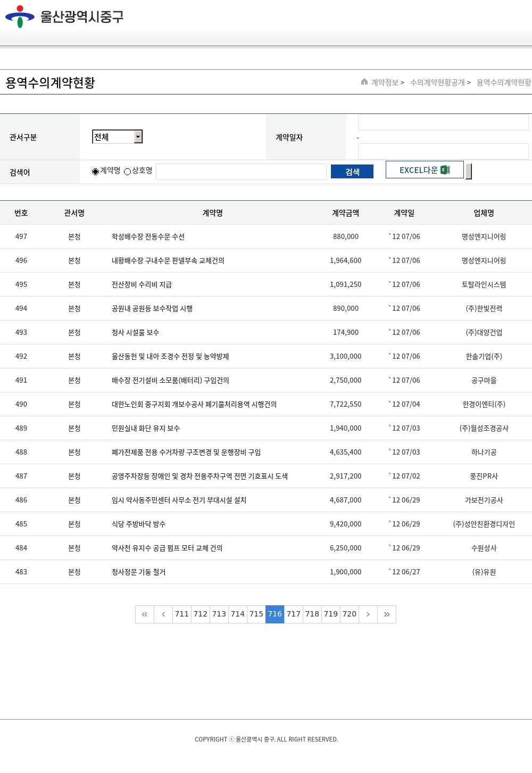Click the 수의계약현황공개 breadcrumb link
This screenshot has height=773, width=532.
(437, 83)
